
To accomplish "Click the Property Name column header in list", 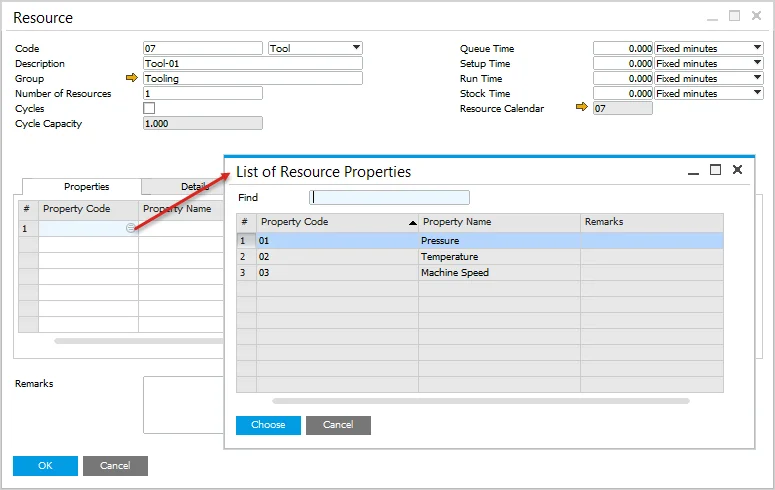I will click(499, 223).
